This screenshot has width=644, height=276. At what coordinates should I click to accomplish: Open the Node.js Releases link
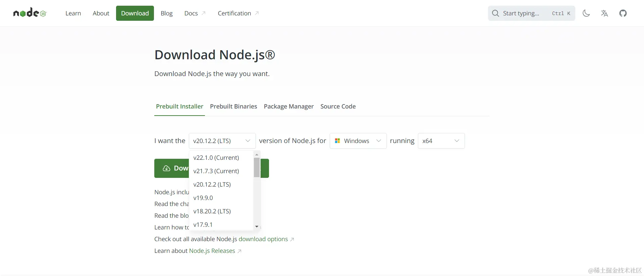coord(212,251)
